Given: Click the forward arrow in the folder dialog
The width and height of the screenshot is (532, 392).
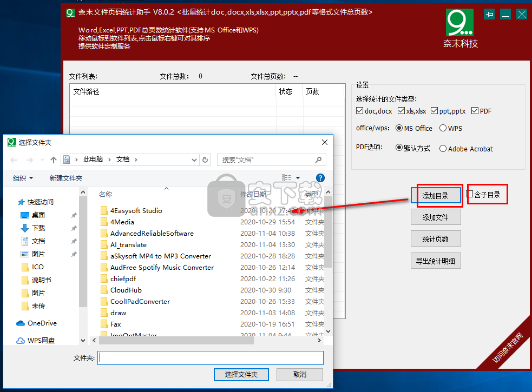Looking at the screenshot, I should pyautogui.click(x=30, y=160).
